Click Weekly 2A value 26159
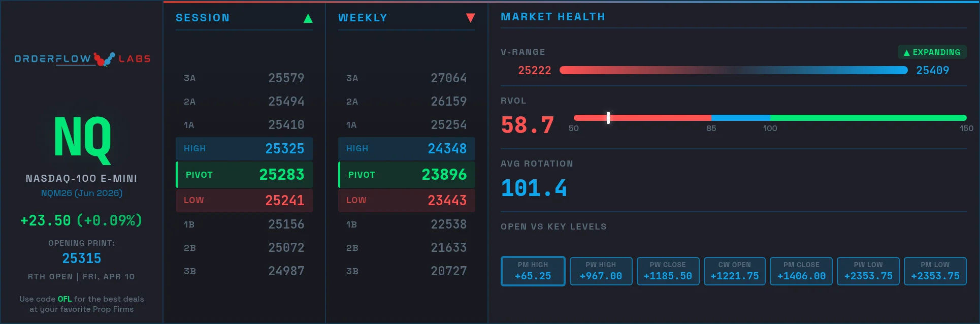This screenshot has width=980, height=324. [449, 102]
